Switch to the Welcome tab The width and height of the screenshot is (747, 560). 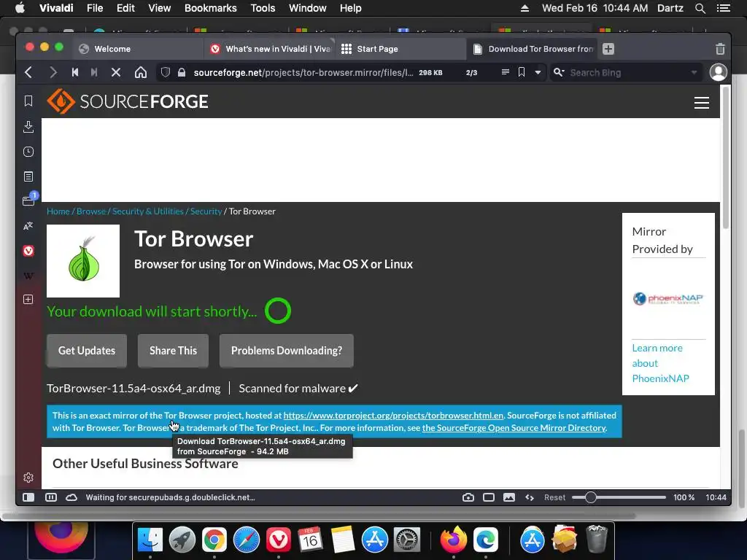pos(138,49)
